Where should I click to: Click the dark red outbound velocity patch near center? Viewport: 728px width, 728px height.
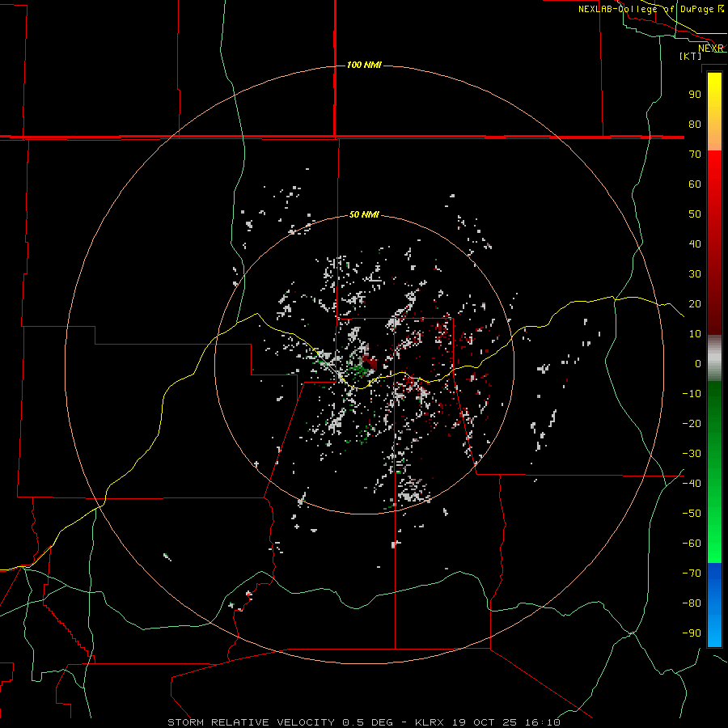point(370,362)
